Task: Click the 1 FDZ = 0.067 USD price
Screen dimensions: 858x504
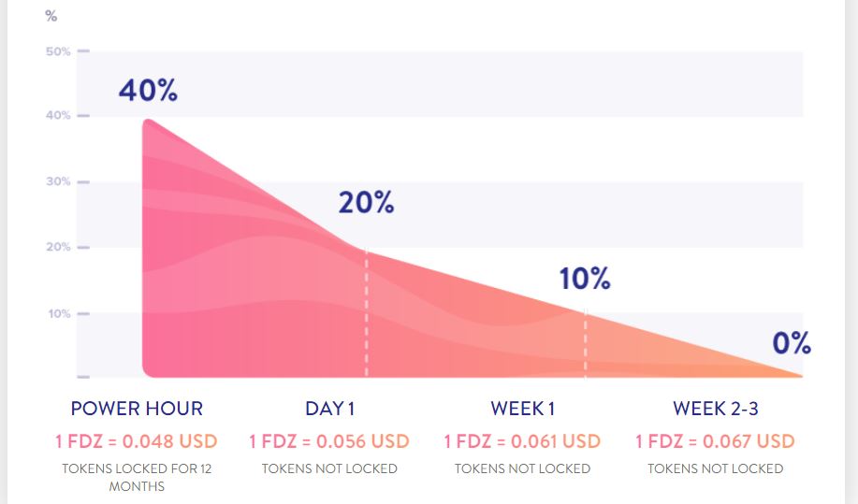Action: (715, 441)
